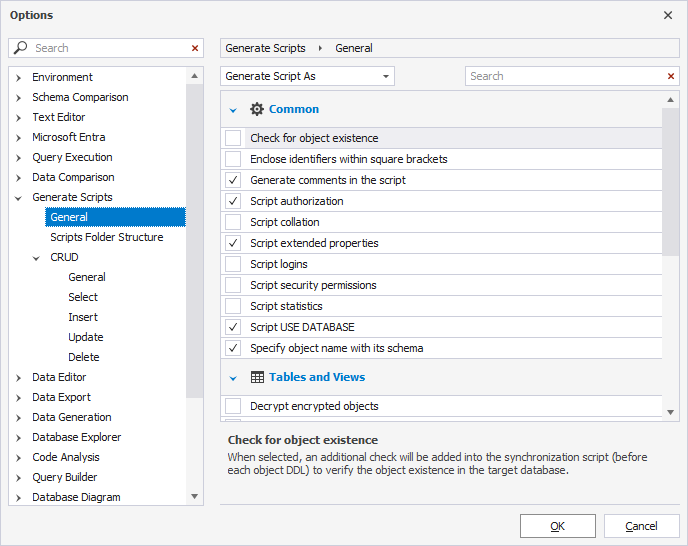Enable Script statistics checkbox
Viewport: 688px width, 546px height.
(x=233, y=306)
